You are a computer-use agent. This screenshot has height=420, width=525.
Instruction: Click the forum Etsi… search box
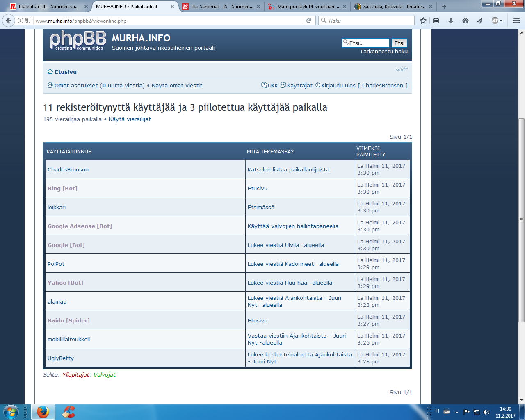point(366,43)
